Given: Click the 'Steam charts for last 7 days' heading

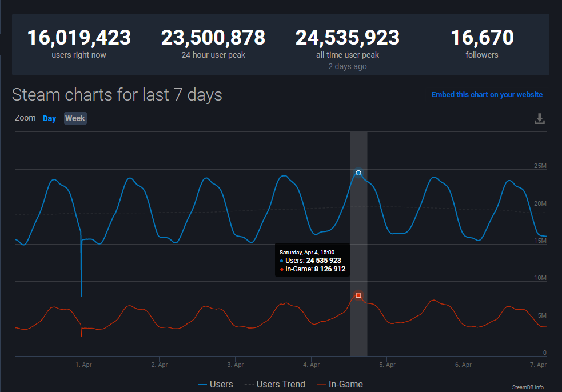Looking at the screenshot, I should 117,95.
